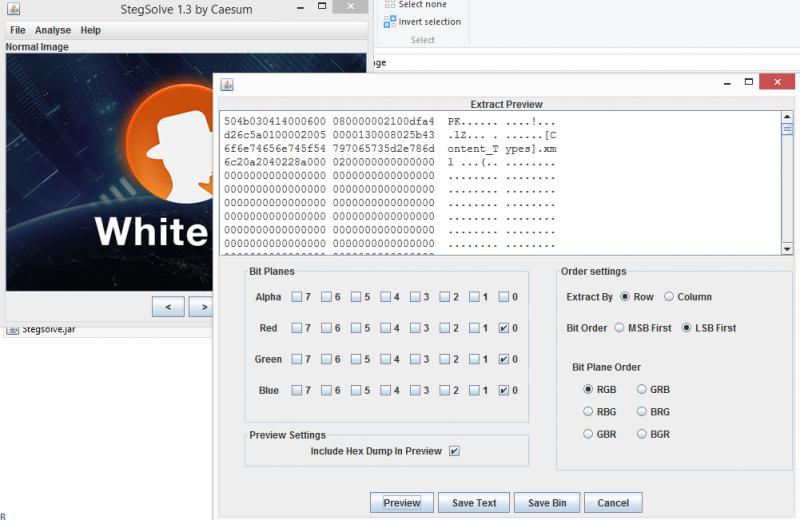Screen dimensions: 800x520
Task: Select BGR bit plane order
Action: [642, 434]
